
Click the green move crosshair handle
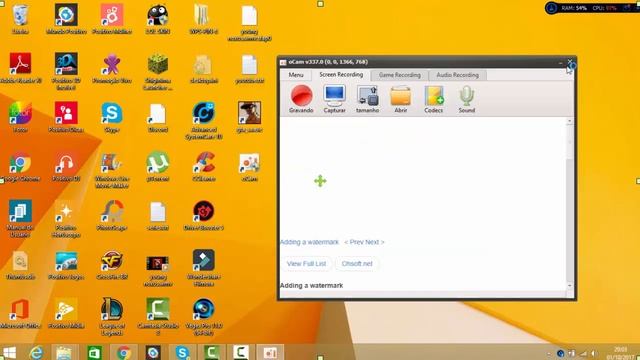tap(320, 181)
